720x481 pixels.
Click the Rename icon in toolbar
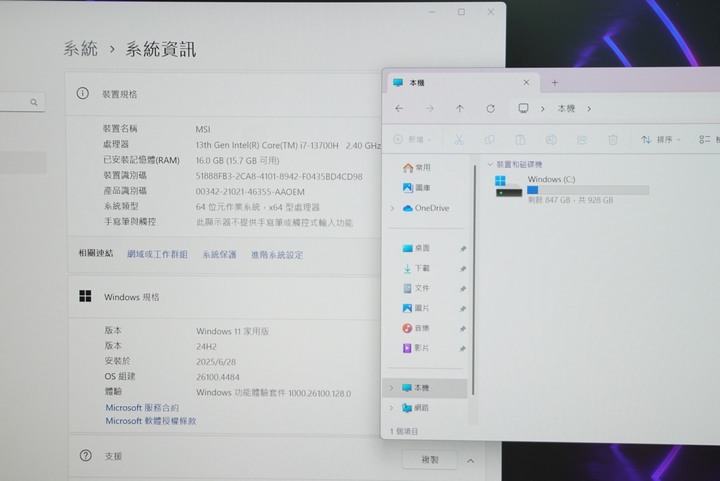click(551, 140)
